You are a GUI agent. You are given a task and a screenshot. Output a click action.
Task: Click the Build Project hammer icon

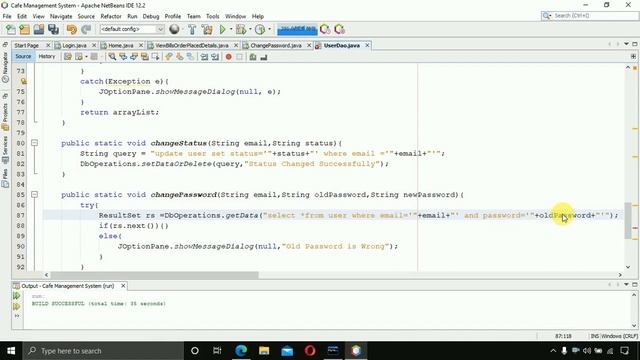tap(192, 29)
